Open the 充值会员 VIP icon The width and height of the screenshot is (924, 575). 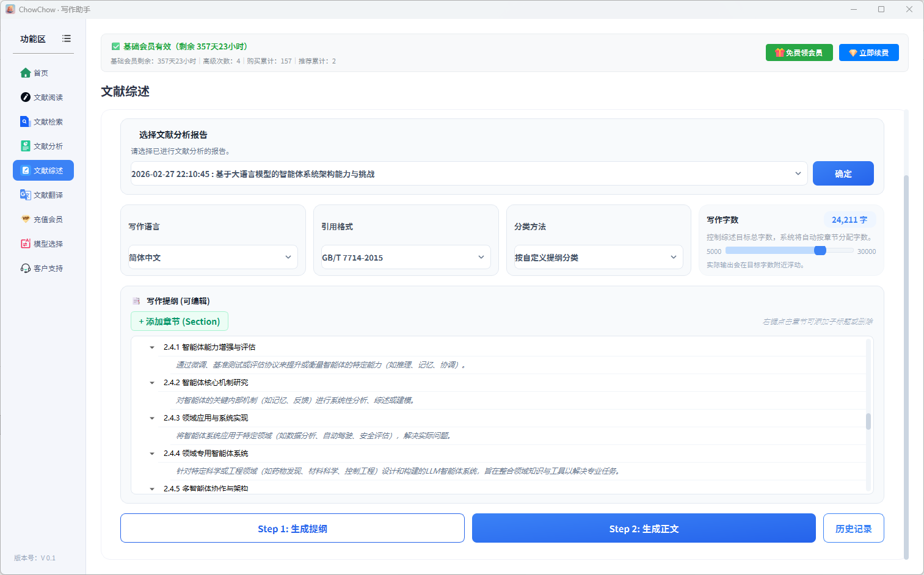(25, 219)
